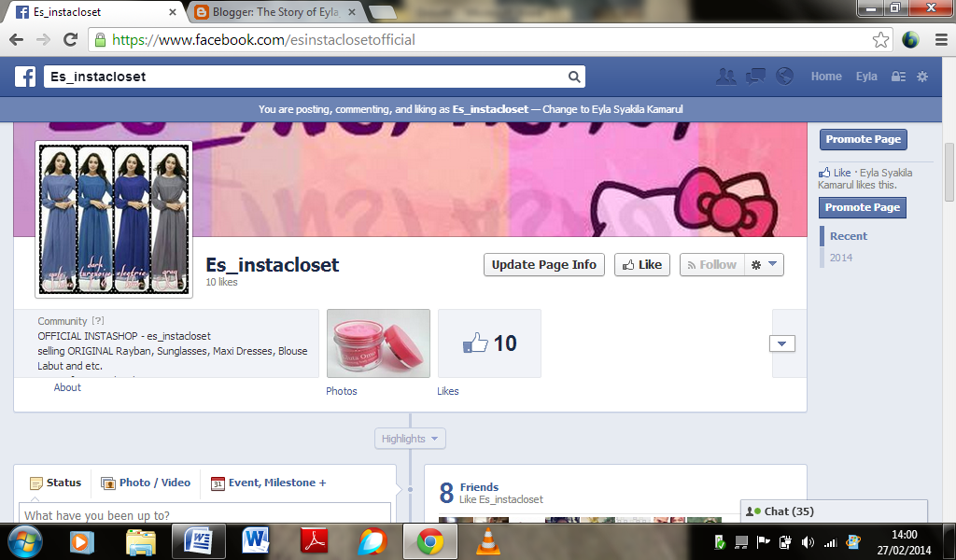Open the pink cream jar photo thumbnail
This screenshot has height=560, width=956.
tap(379, 343)
